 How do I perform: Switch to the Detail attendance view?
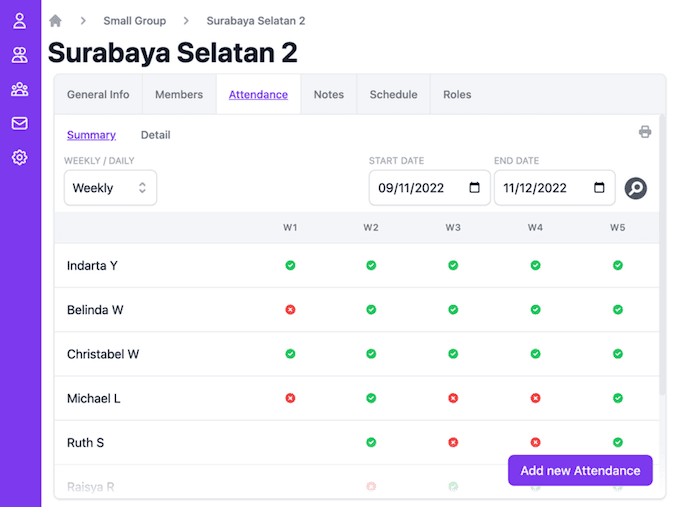155,135
